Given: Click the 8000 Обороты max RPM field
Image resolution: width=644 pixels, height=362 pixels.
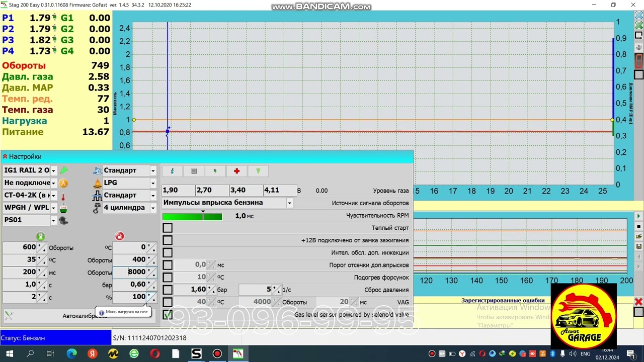Looking at the screenshot, I should coord(129,272).
